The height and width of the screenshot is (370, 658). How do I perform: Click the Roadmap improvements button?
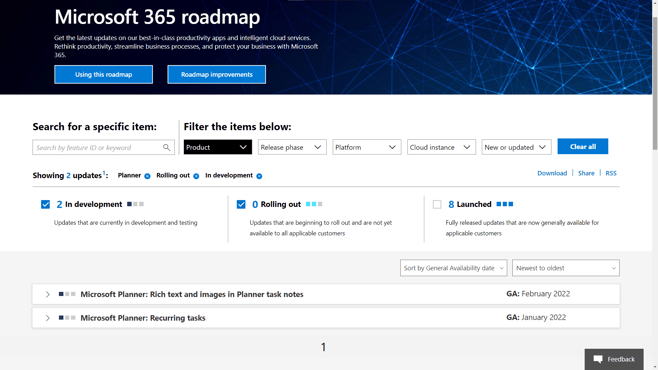point(217,75)
